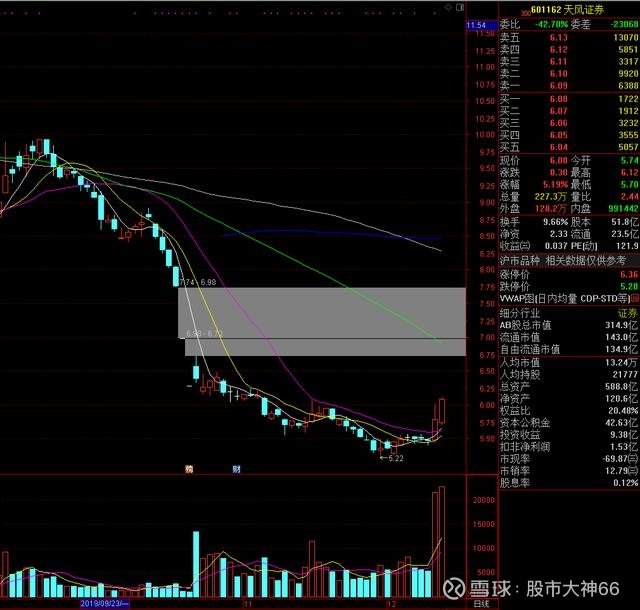
Task: Click the diamond icon above the K-line chart
Action: [449, 7]
